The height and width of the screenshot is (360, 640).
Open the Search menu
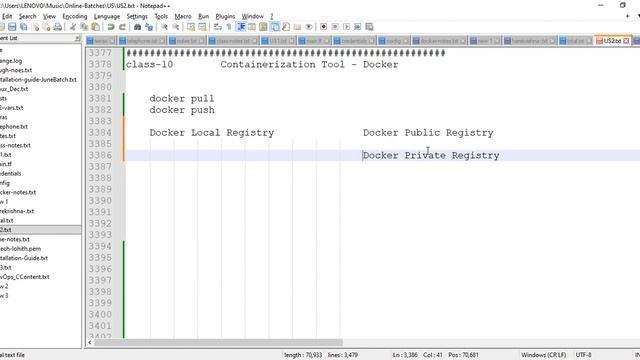27,16
